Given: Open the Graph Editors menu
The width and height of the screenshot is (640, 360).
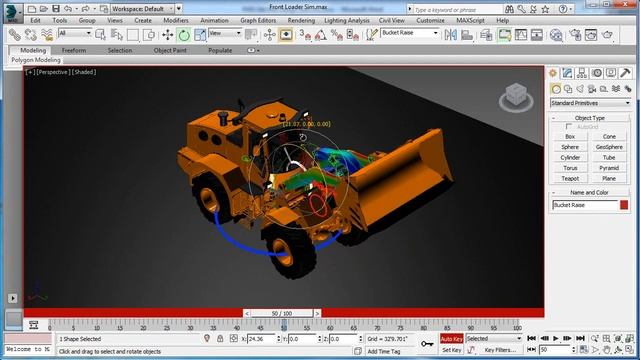Looking at the screenshot, I should [x=258, y=20].
